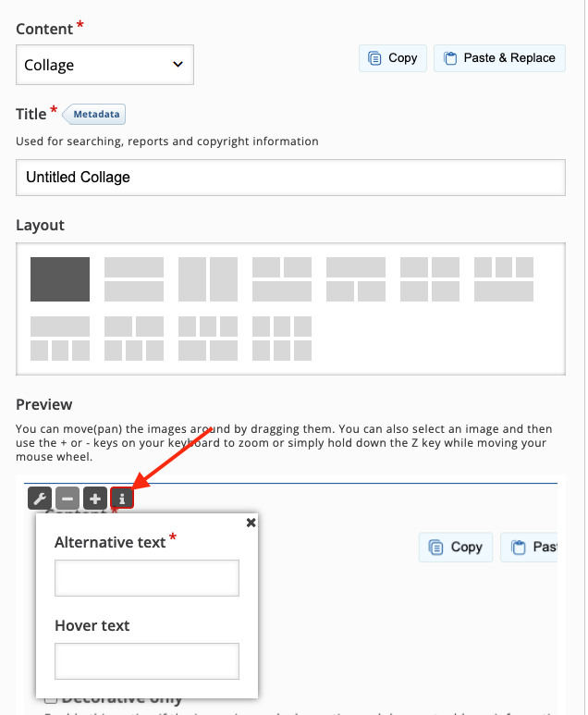588x715 pixels.
Task: Choose the two side-by-side columns layout
Action: (x=208, y=279)
